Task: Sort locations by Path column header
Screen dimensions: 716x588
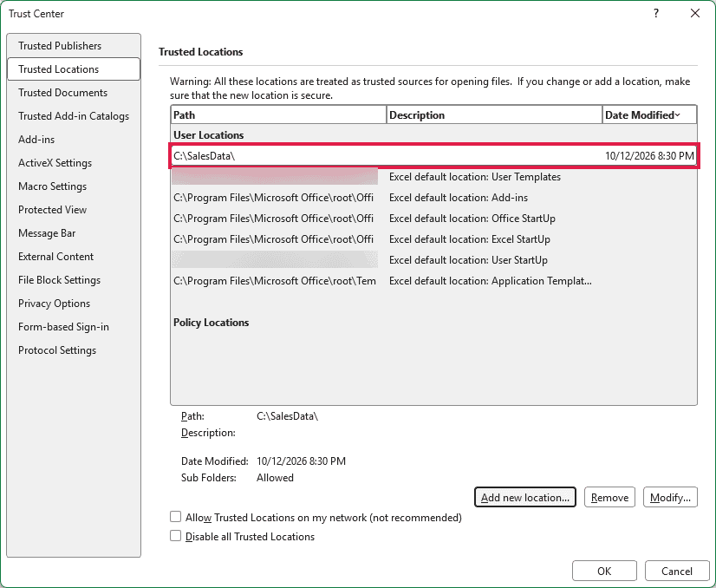Action: [x=278, y=115]
